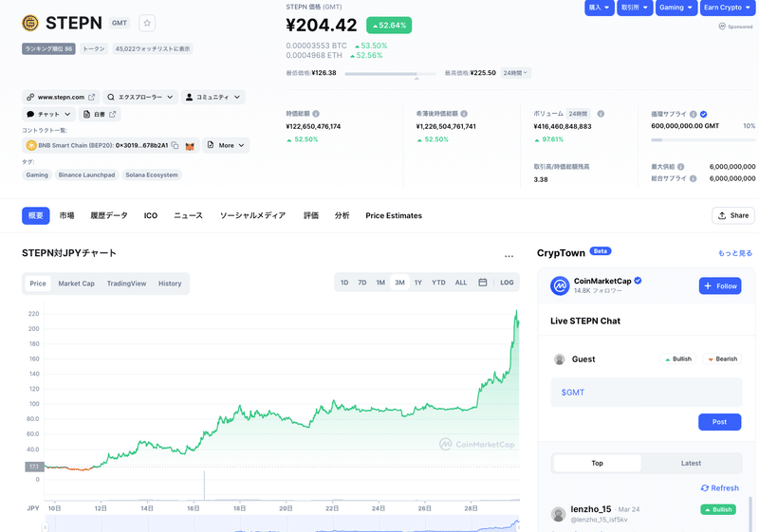This screenshot has width=759, height=532.
Task: Click circulating supply progress bar
Action: [x=703, y=139]
